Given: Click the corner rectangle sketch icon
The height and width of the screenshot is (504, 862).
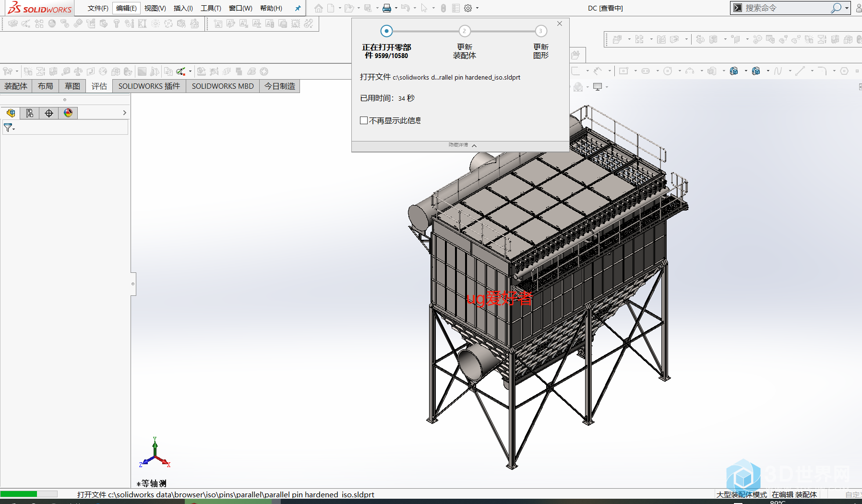Looking at the screenshot, I should [x=623, y=71].
